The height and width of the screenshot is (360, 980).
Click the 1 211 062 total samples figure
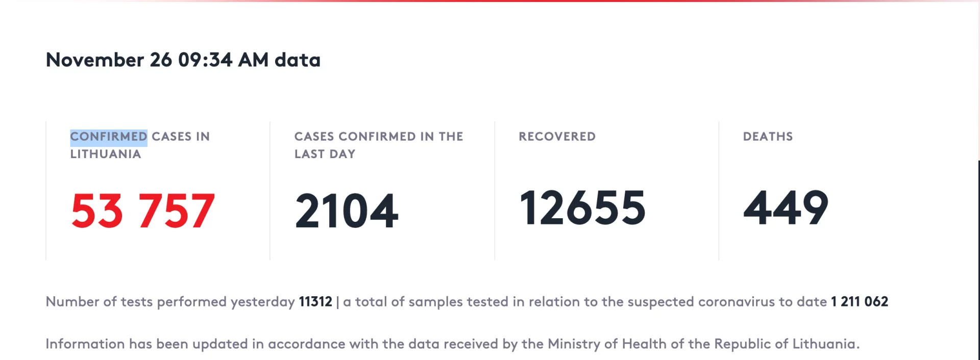pos(860,302)
